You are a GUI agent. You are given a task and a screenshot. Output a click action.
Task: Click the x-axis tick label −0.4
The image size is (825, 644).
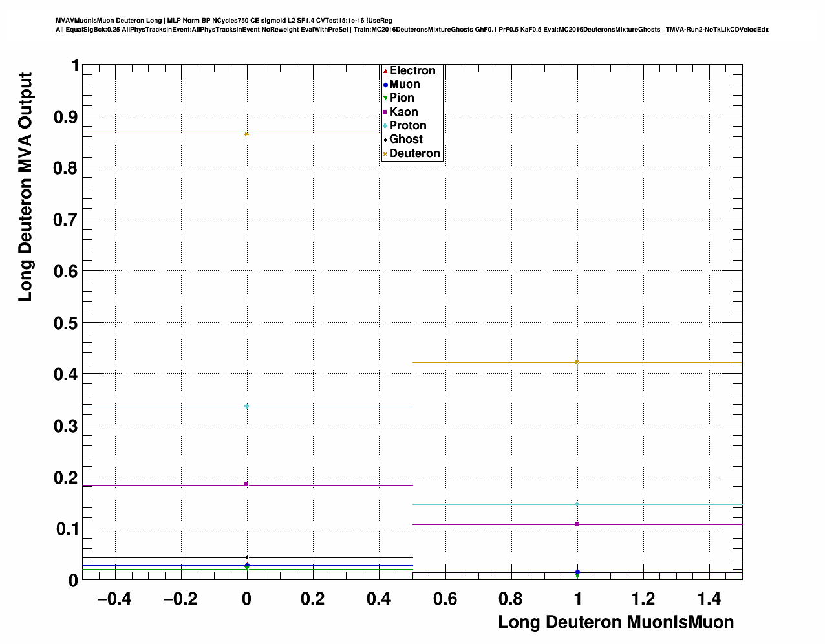[113, 599]
